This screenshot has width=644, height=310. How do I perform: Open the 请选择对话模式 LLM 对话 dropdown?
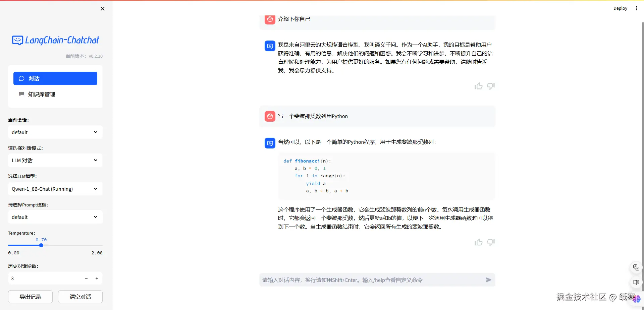coord(55,161)
